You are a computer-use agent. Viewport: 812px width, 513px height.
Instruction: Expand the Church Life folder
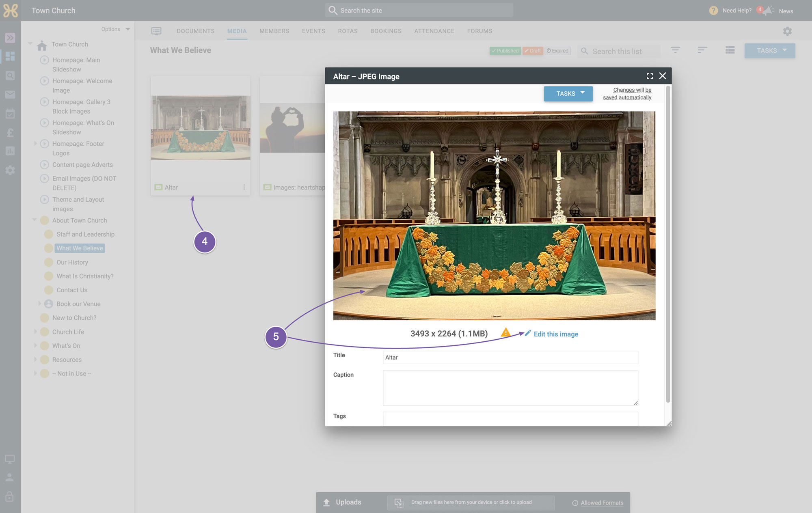pyautogui.click(x=35, y=331)
